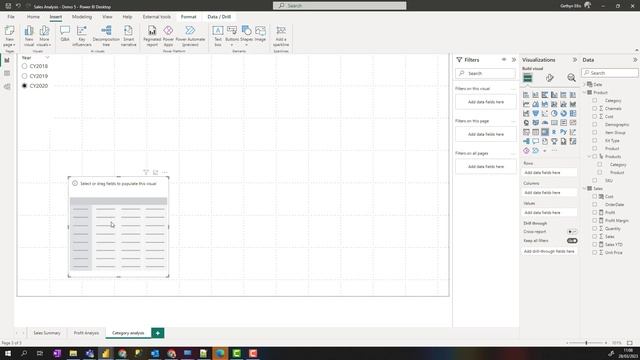Open the Buttons dropdown in ribbon
The image size is (640, 360).
(232, 36)
